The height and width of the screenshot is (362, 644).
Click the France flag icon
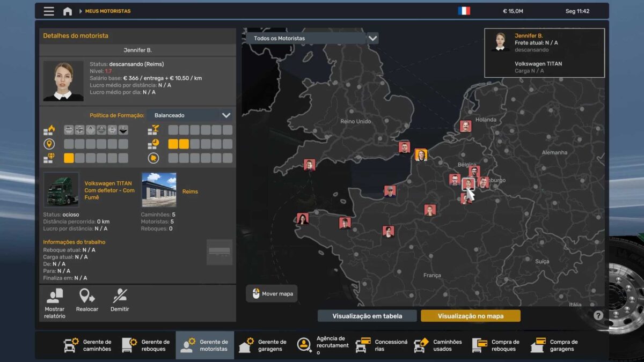(x=464, y=11)
